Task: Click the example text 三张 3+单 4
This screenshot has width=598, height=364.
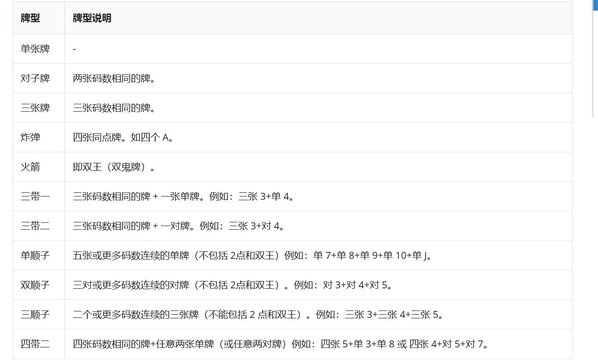Action: click(266, 197)
